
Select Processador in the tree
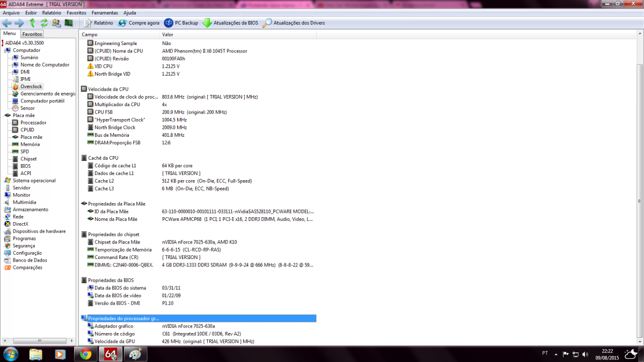[x=33, y=123]
